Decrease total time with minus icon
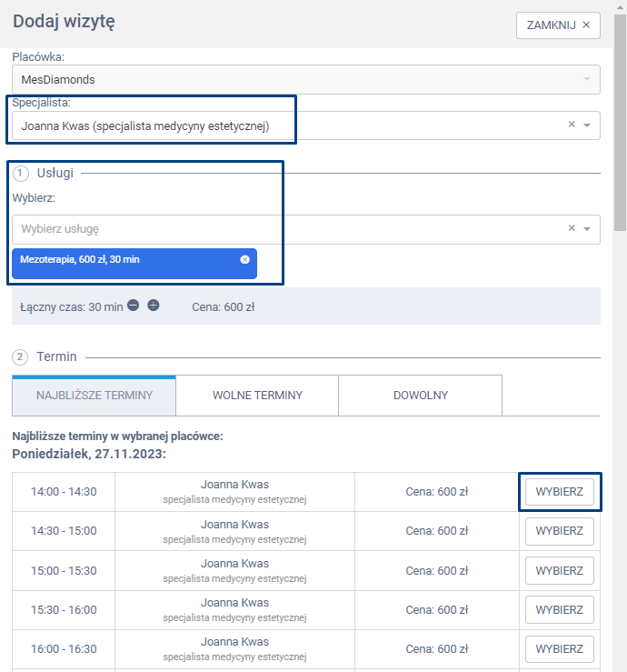 tap(134, 306)
